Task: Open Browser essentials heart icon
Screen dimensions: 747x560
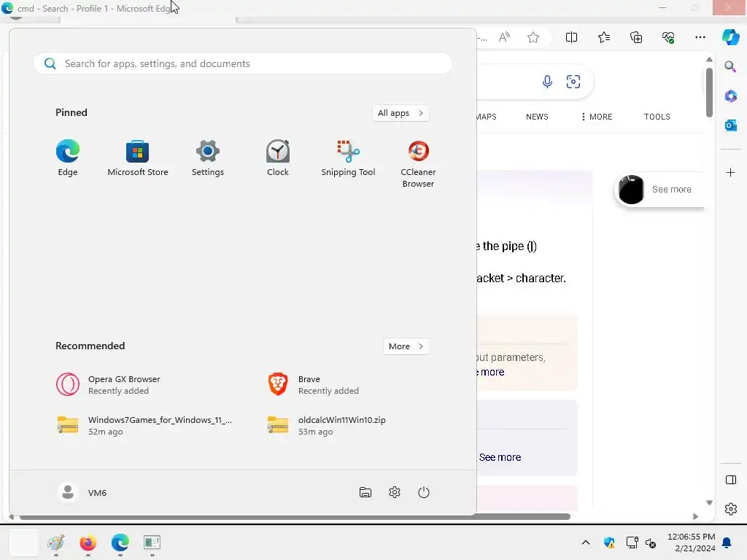Action: (668, 37)
